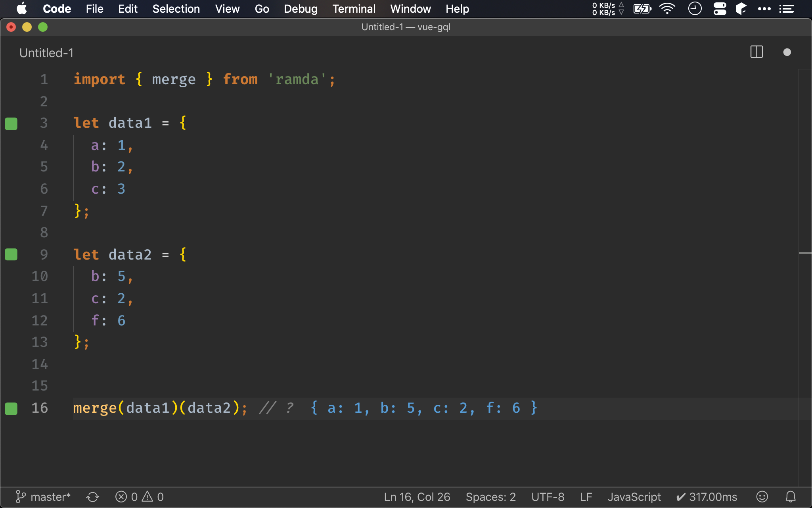Open the Edit menu
The image size is (812, 508).
128,9
